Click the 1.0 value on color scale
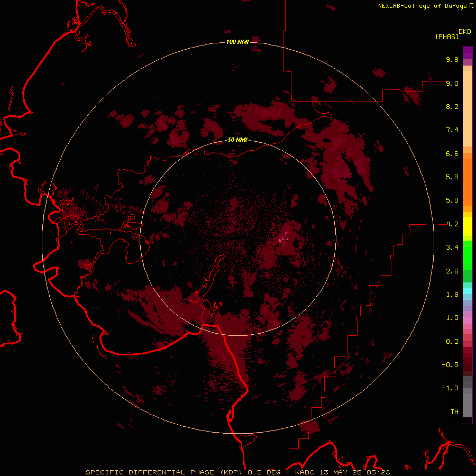 click(x=452, y=318)
